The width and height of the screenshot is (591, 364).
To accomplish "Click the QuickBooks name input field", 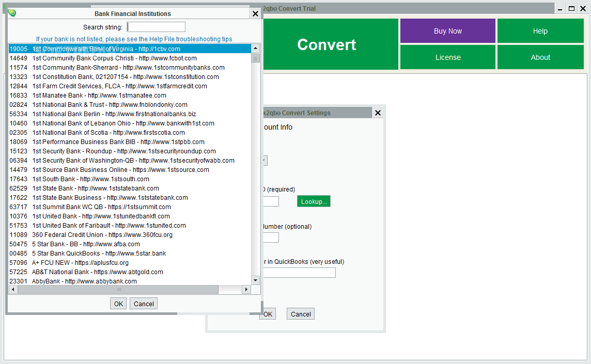I will coord(299,273).
